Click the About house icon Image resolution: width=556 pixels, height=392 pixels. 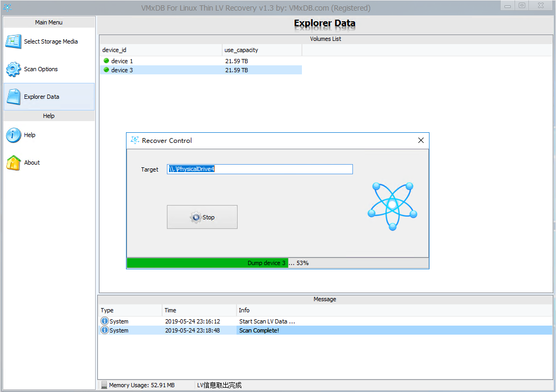(x=13, y=163)
